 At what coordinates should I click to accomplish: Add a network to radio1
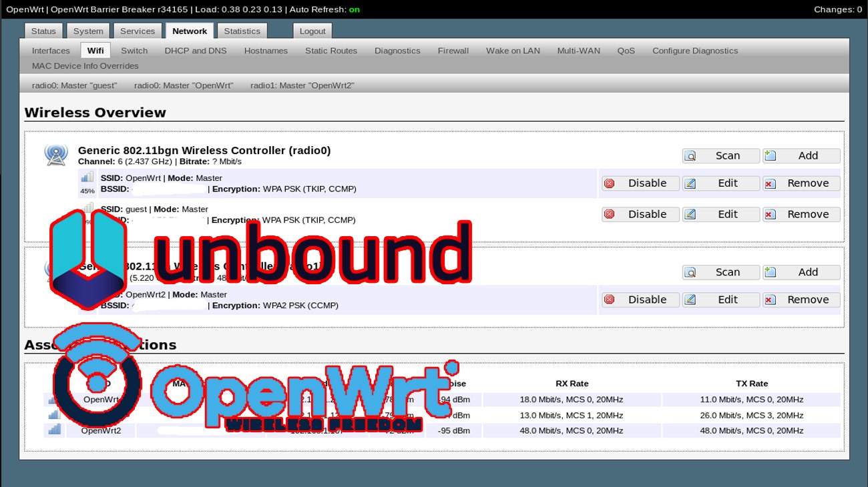click(801, 272)
